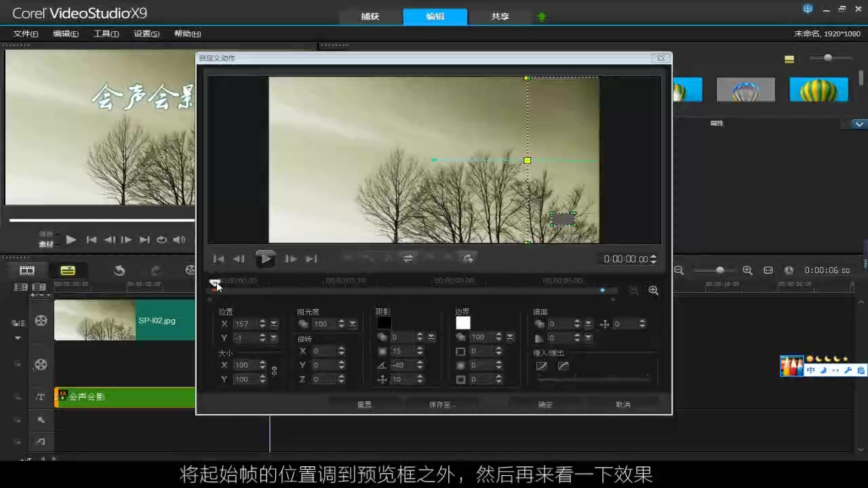Adjust the Size X value stepper
Image resolution: width=868 pixels, height=488 pixels.
(x=262, y=365)
